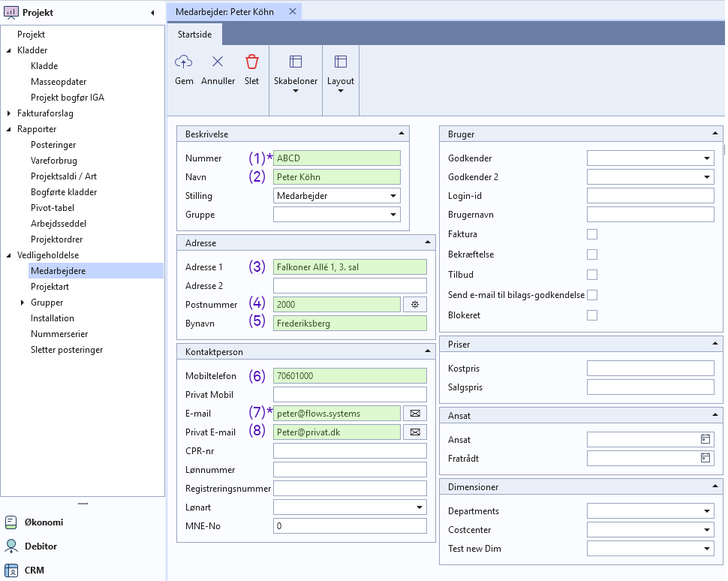Click the Kostpris input field

pyautogui.click(x=650, y=368)
